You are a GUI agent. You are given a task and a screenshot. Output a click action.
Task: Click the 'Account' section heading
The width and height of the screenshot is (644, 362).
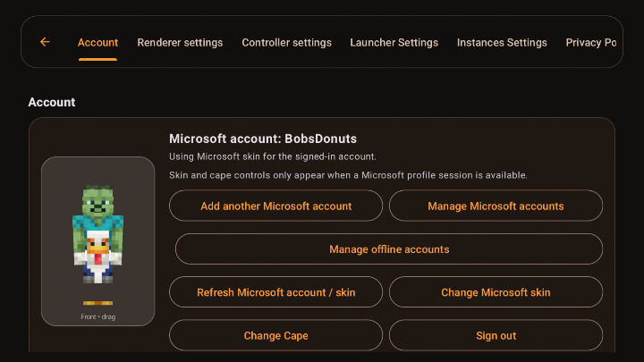point(52,102)
